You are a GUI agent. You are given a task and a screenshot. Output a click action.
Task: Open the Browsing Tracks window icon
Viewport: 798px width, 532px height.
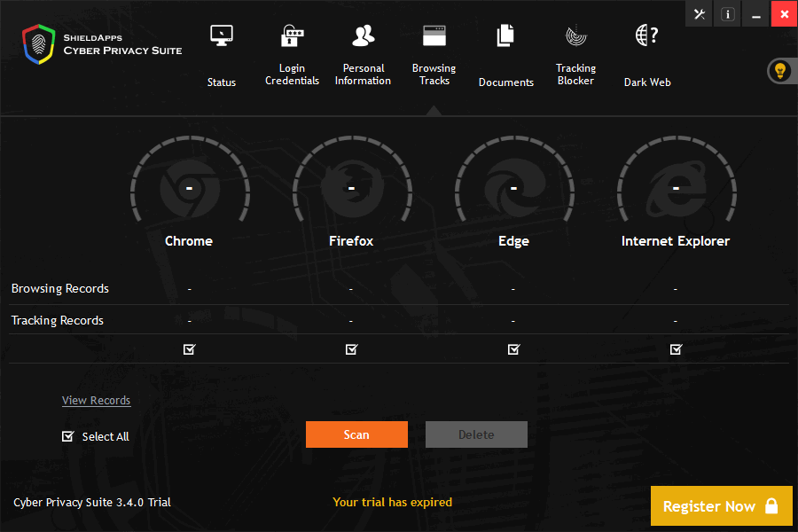tap(434, 35)
